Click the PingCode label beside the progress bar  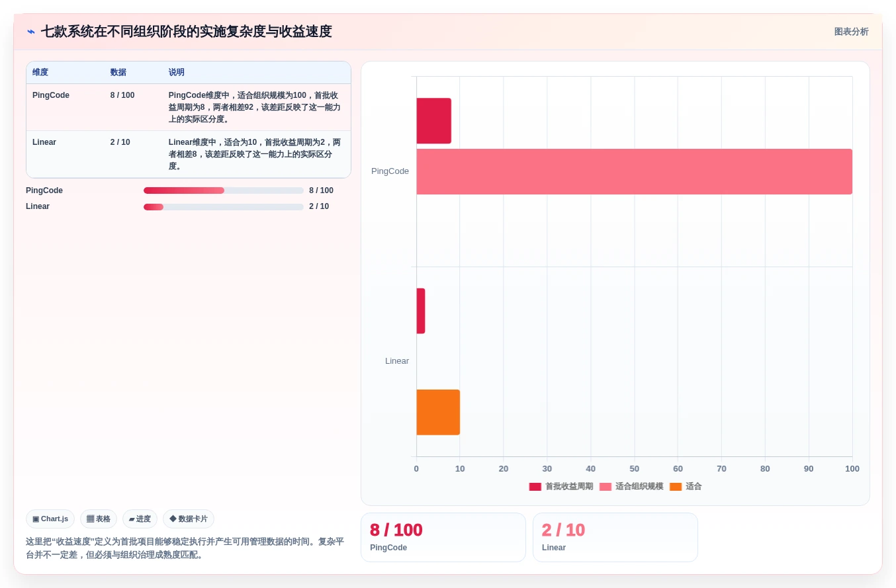[x=44, y=190]
